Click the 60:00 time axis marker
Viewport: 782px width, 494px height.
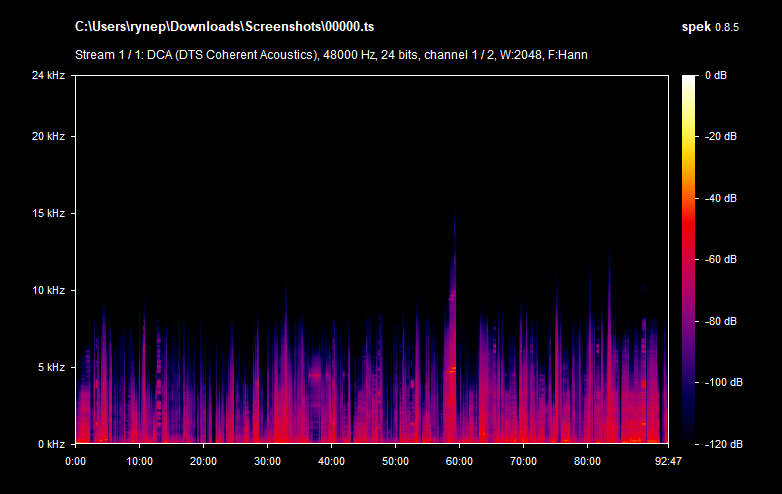click(x=459, y=461)
